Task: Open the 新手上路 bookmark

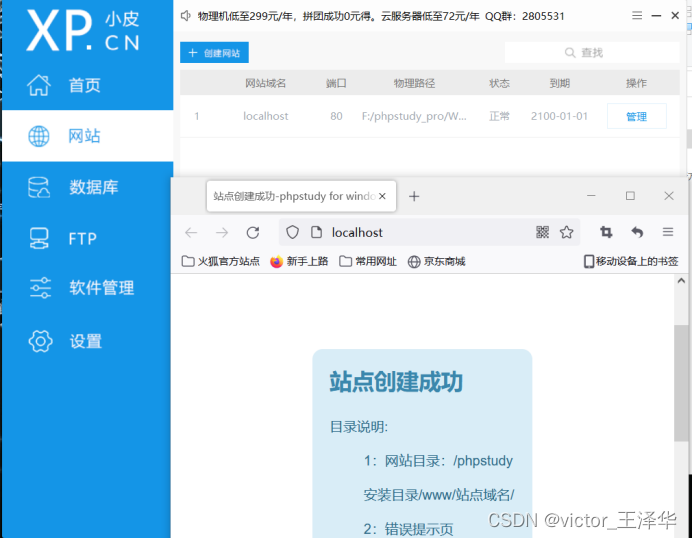Action: [x=299, y=261]
